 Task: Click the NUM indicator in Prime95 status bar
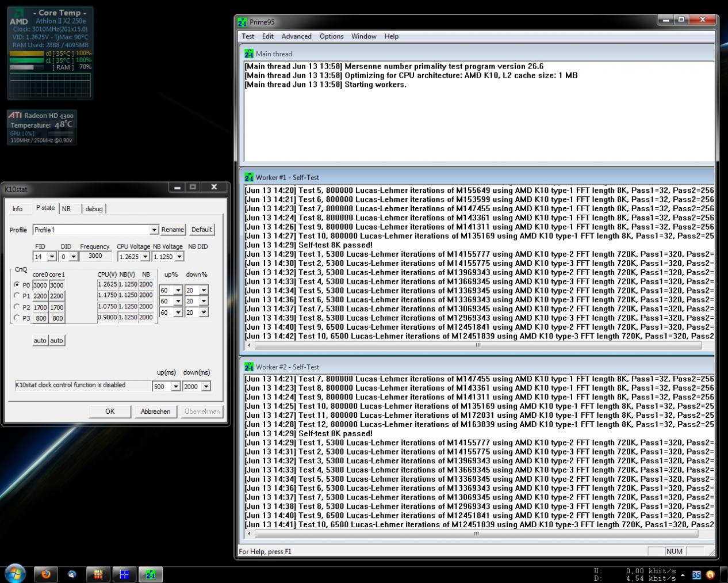675,551
